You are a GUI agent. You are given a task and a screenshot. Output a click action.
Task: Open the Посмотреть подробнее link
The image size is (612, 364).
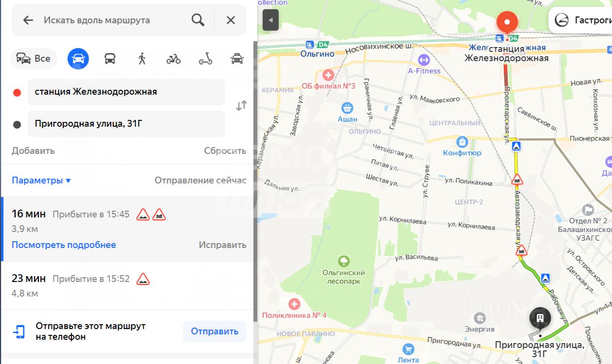[x=64, y=245]
